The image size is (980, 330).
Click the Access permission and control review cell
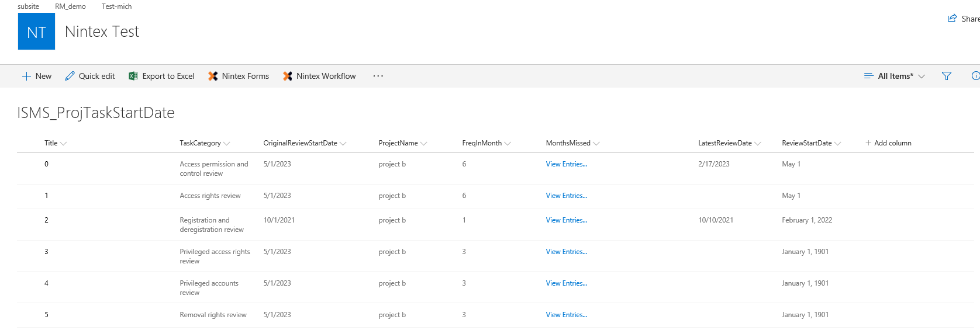[x=214, y=169]
